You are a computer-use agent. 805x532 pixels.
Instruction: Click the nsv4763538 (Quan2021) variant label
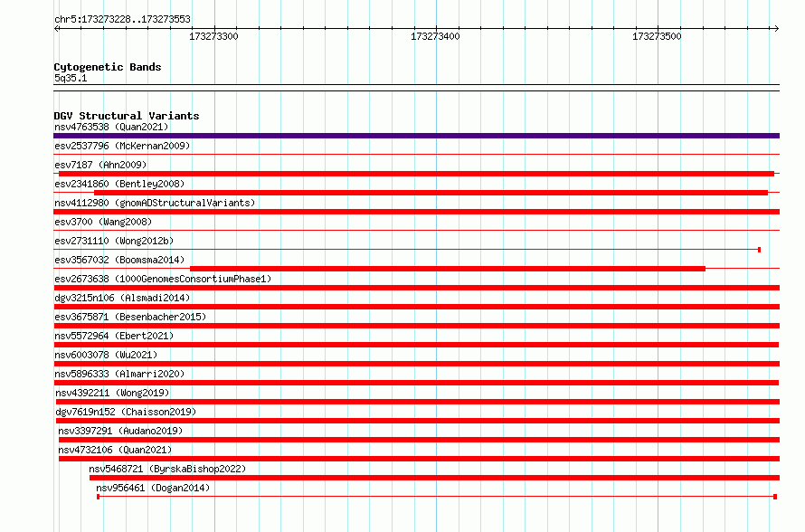(x=111, y=127)
